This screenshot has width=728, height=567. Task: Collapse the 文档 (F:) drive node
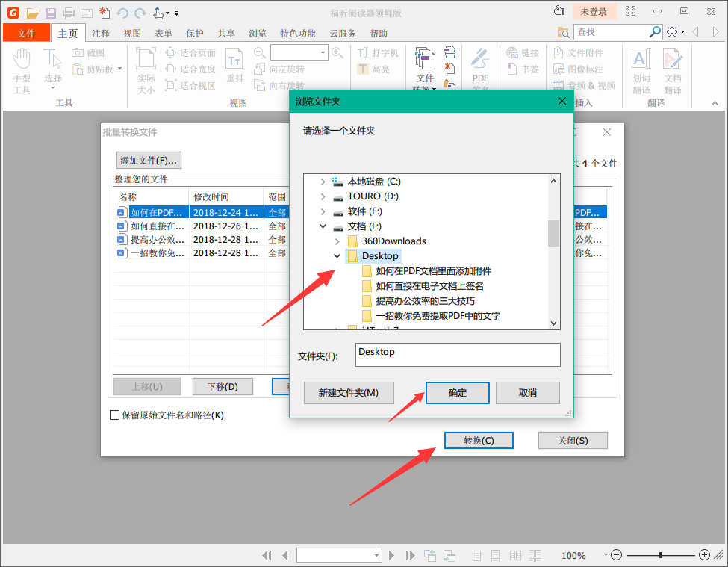point(323,226)
